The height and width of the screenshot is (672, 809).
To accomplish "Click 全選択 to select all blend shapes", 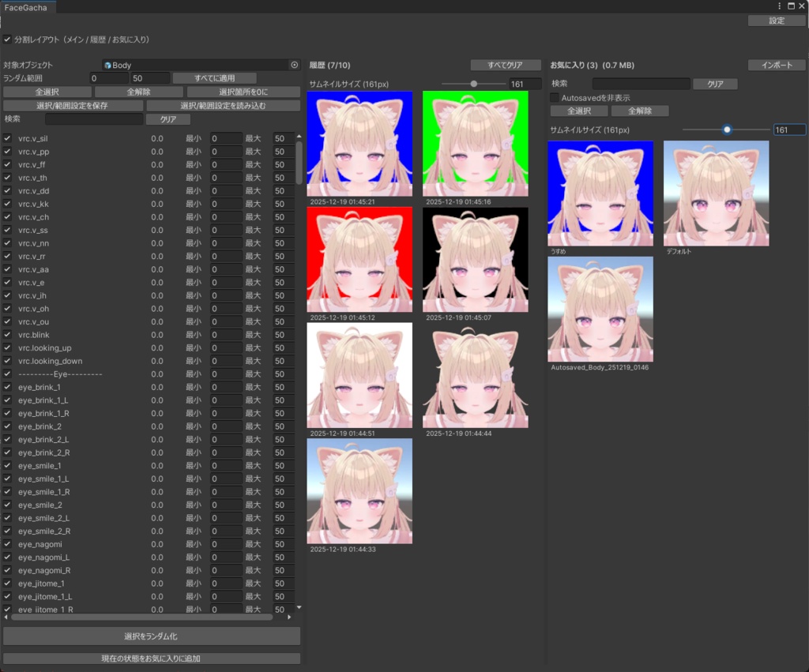I will click(46, 92).
